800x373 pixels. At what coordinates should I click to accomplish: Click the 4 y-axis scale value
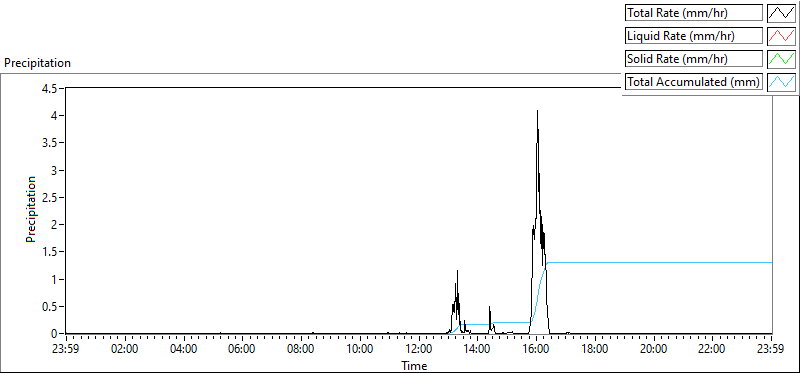click(x=55, y=116)
